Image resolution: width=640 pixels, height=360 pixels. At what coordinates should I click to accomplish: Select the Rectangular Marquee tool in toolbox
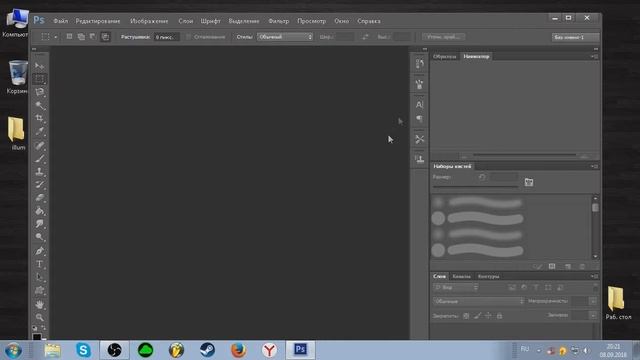(x=40, y=79)
